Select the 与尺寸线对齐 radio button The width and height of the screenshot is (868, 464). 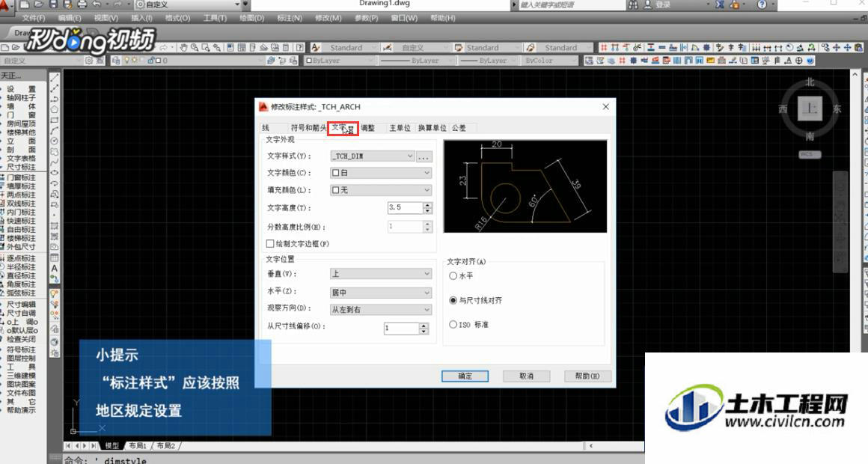tap(453, 300)
